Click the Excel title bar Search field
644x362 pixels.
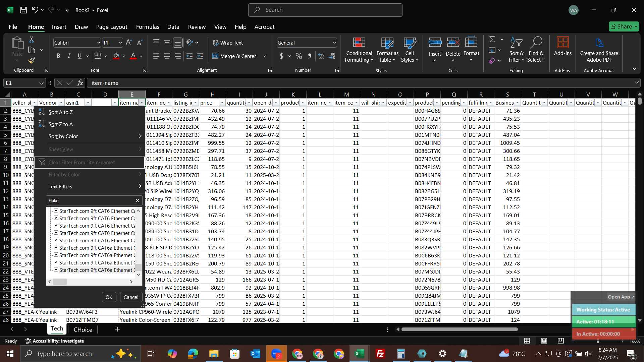pyautogui.click(x=325, y=10)
